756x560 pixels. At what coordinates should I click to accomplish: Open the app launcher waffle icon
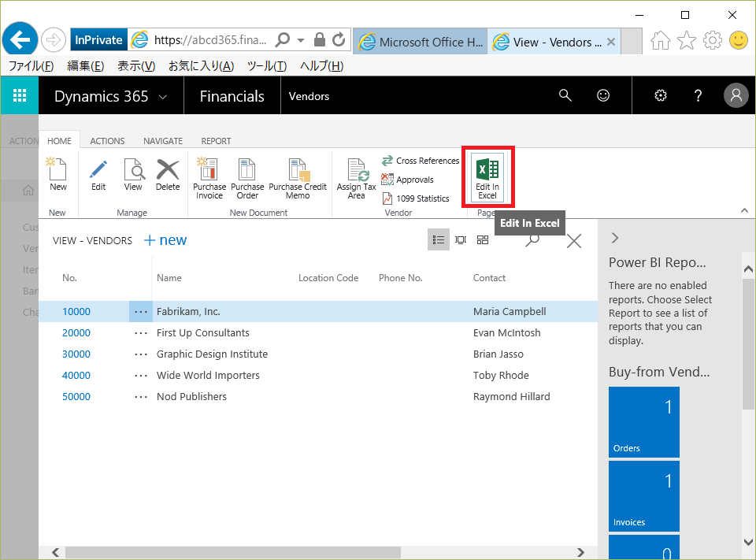click(19, 95)
